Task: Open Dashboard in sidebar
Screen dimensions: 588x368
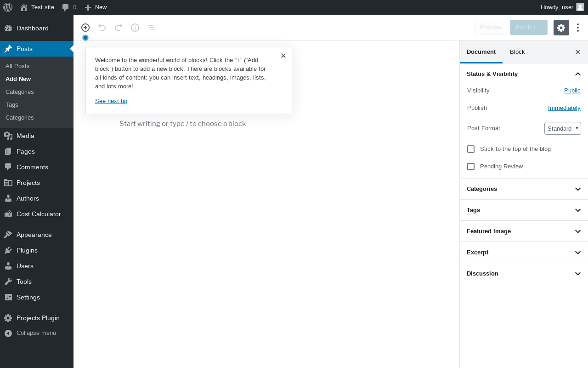Action: click(37, 28)
